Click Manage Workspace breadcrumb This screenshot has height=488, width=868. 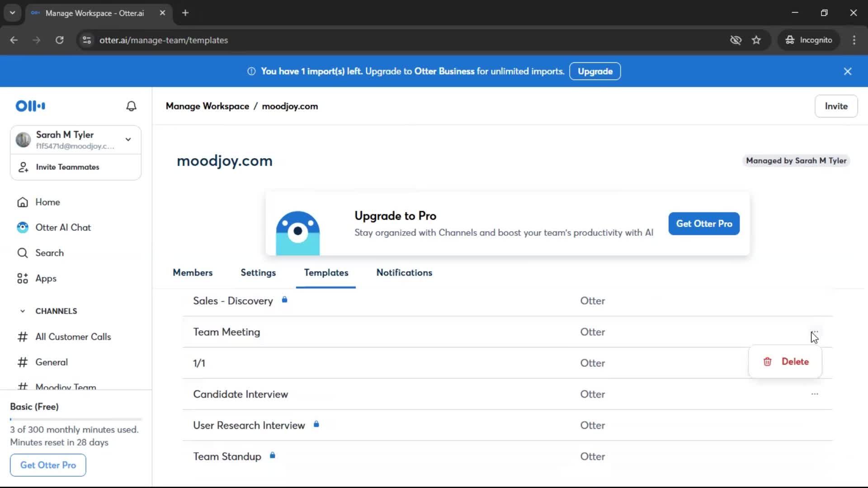(x=208, y=106)
